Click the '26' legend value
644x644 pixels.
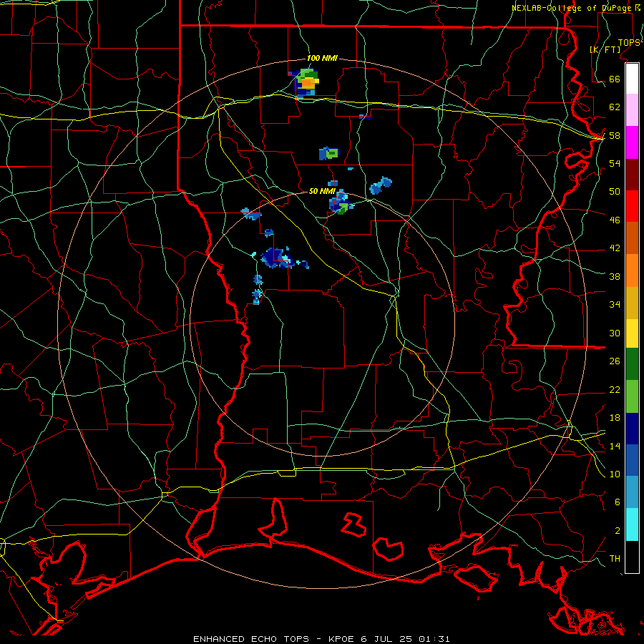(615, 361)
